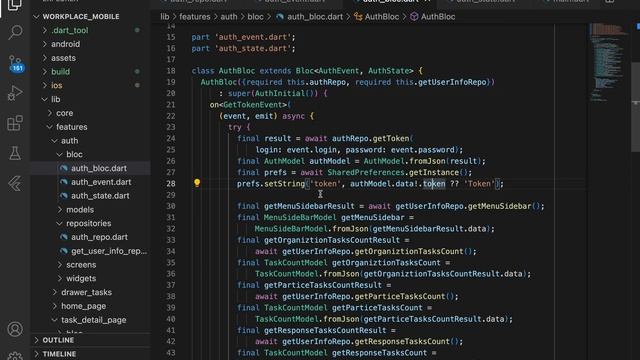
Task: Click the features breadcrumb segment
Action: pos(195,17)
